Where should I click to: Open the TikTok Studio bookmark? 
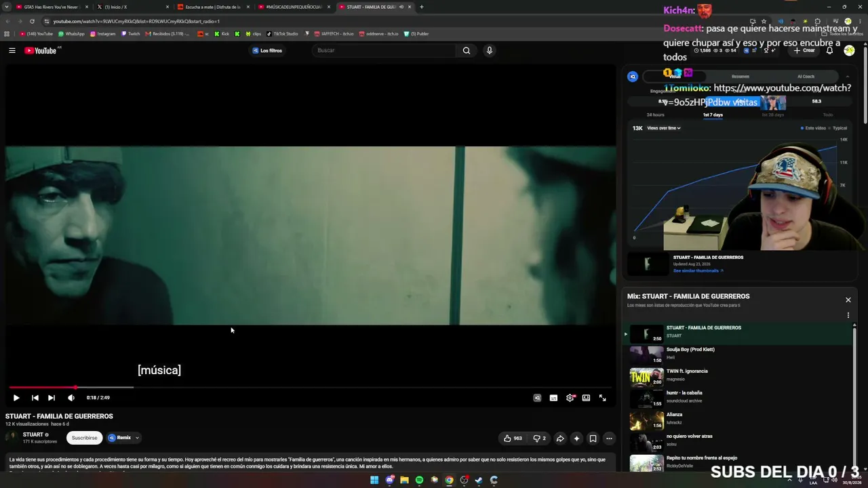tap(282, 34)
